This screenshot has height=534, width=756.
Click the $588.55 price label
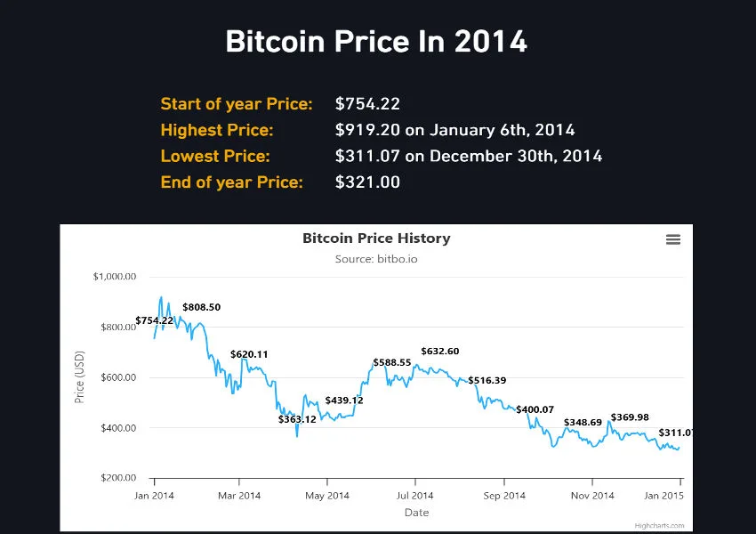[391, 363]
